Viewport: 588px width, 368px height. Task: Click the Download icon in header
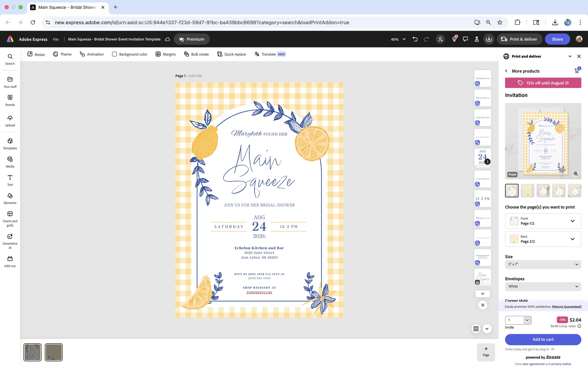(x=489, y=39)
